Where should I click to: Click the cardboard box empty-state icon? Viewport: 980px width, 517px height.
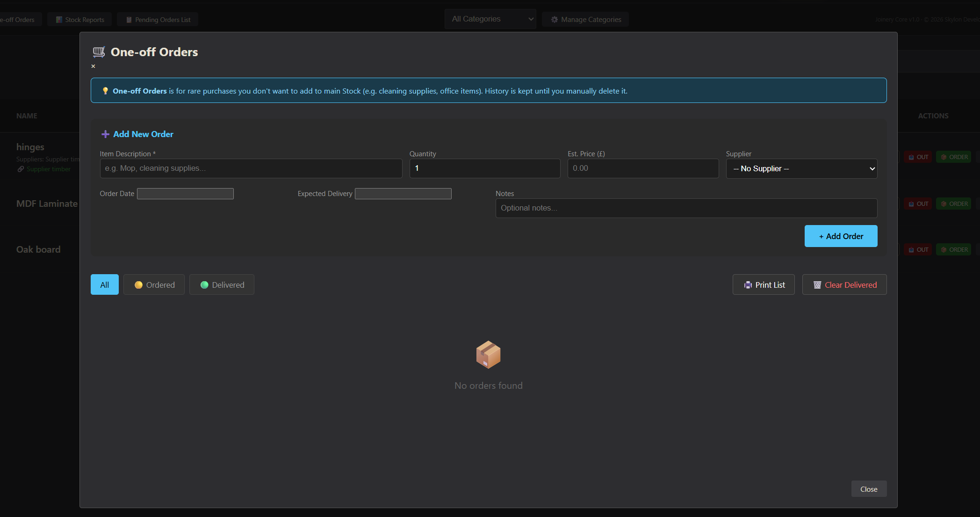pyautogui.click(x=488, y=354)
